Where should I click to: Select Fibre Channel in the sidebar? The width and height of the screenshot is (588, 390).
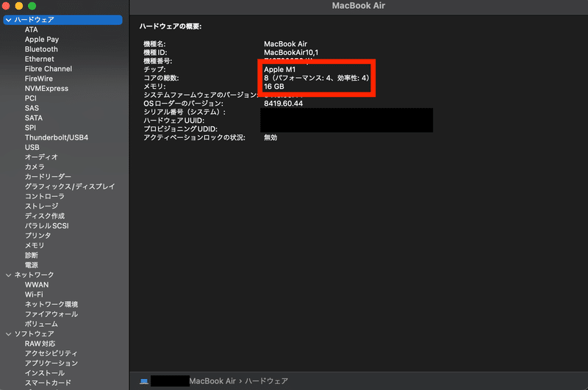[x=49, y=69]
